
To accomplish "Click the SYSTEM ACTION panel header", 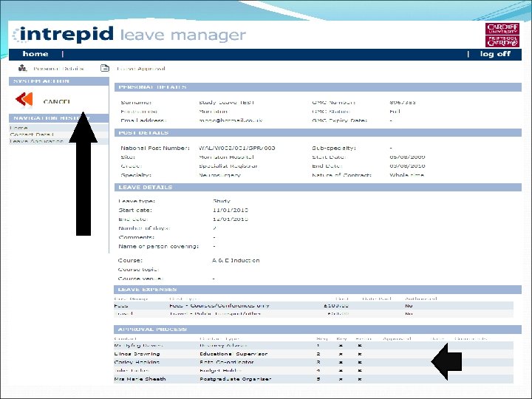I will coord(59,81).
